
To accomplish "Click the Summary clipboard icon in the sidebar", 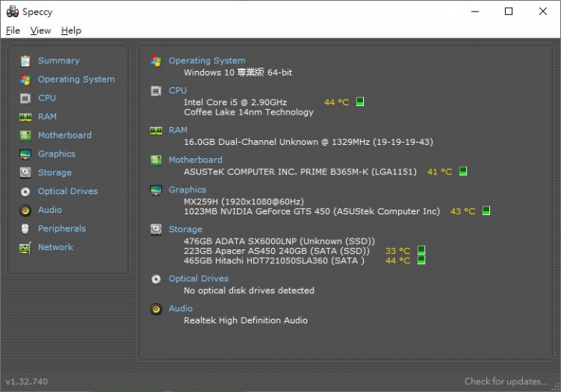I will 25,61.
